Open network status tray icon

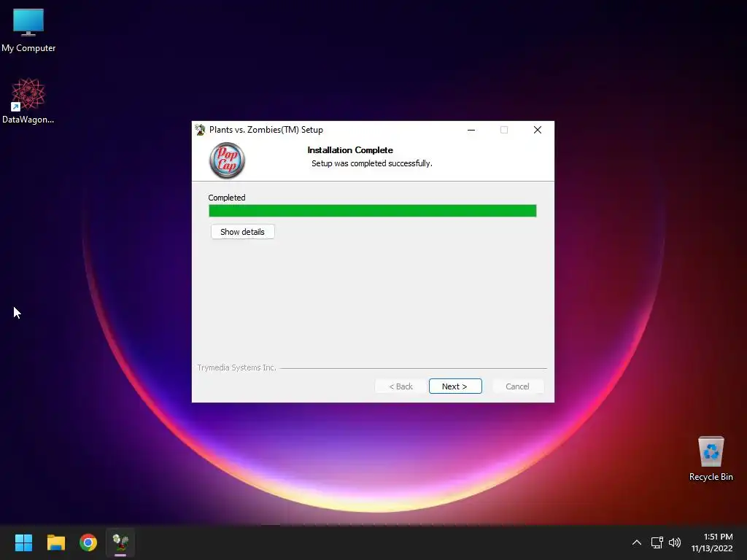coord(657,542)
